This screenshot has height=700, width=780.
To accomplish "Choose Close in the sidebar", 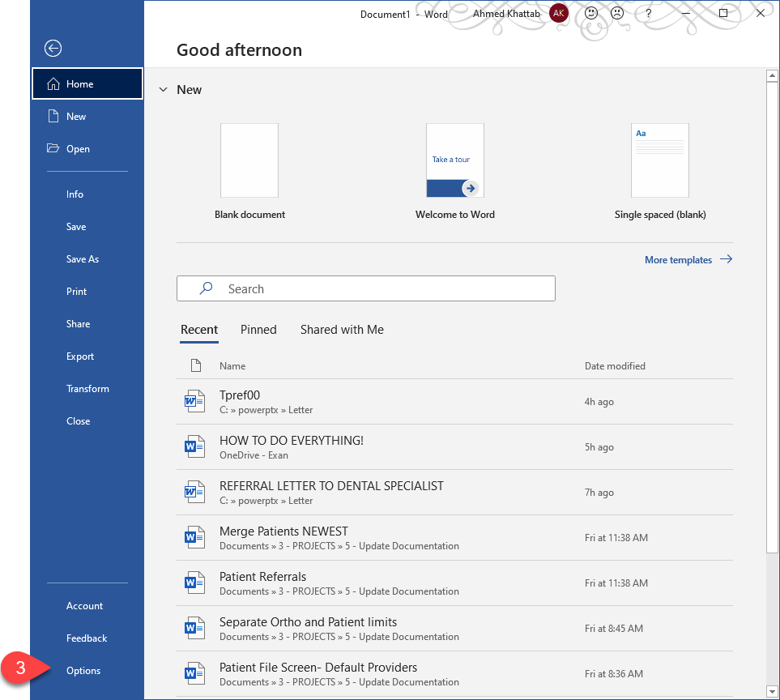I will click(x=78, y=421).
